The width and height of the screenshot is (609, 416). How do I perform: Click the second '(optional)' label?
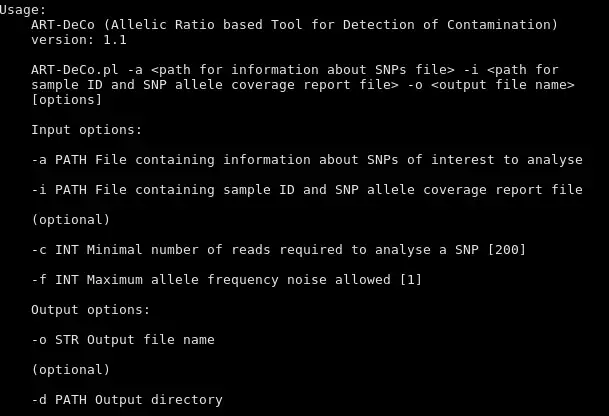click(71, 370)
